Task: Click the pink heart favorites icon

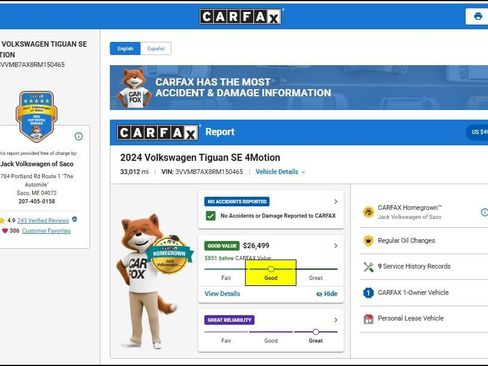Action: (x=5, y=231)
